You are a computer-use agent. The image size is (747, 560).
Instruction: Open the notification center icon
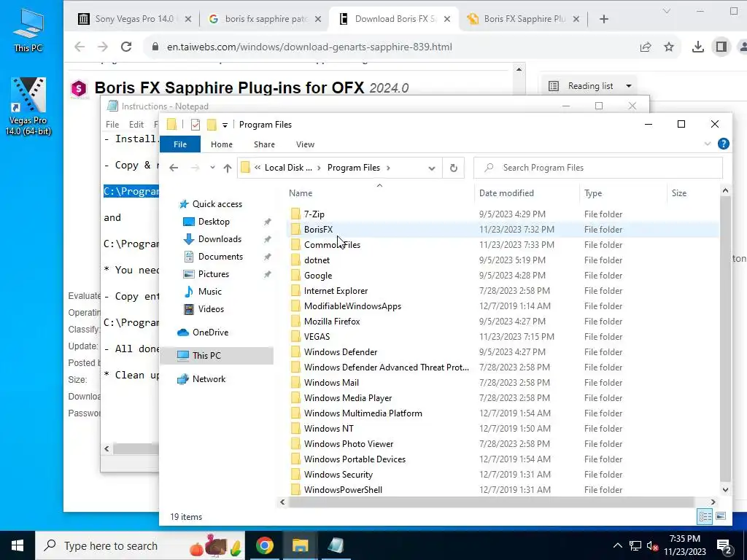[x=724, y=545]
